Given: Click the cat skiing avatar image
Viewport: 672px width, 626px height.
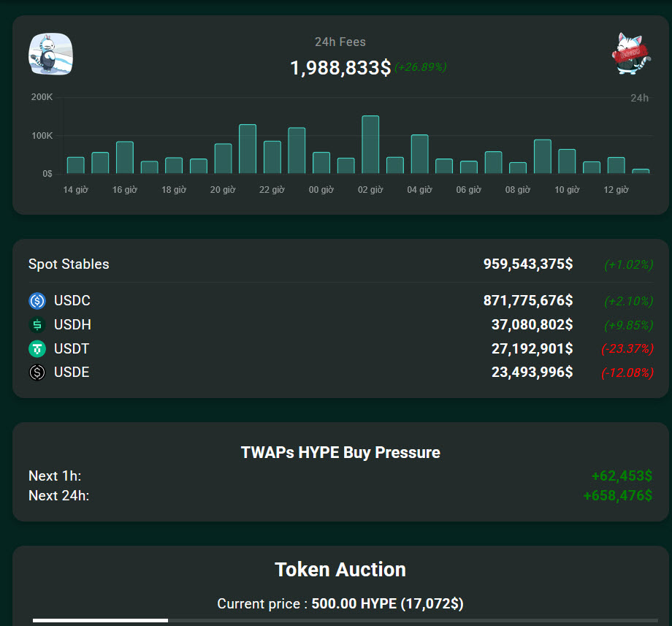Looking at the screenshot, I should (50, 54).
